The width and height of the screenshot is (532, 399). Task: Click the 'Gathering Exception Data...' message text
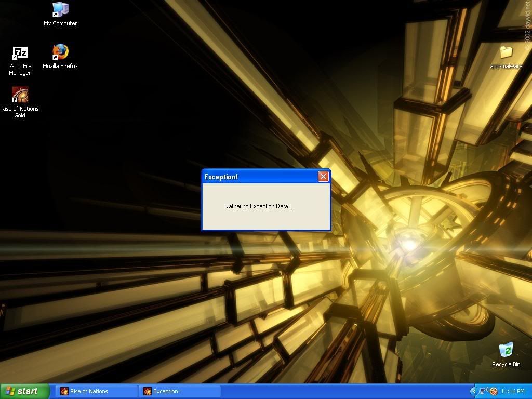pos(258,206)
